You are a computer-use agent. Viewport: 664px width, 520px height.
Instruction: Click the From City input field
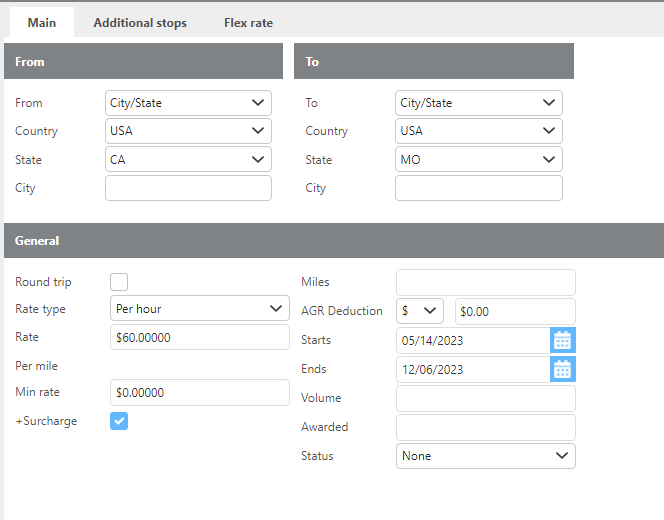(188, 188)
